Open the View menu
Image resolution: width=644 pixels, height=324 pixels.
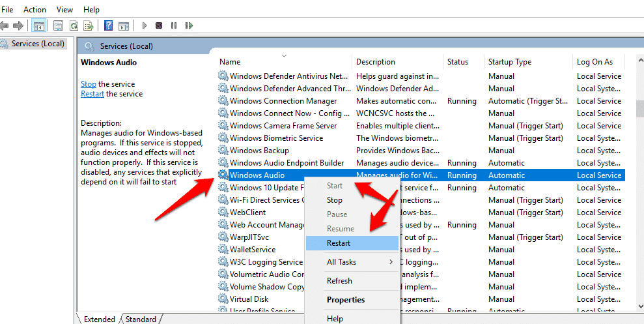[x=65, y=10]
